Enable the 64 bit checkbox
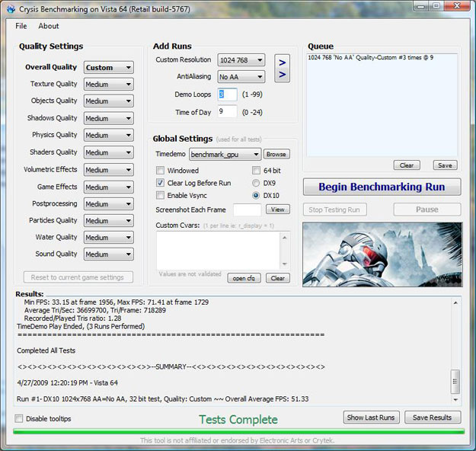 (256, 170)
